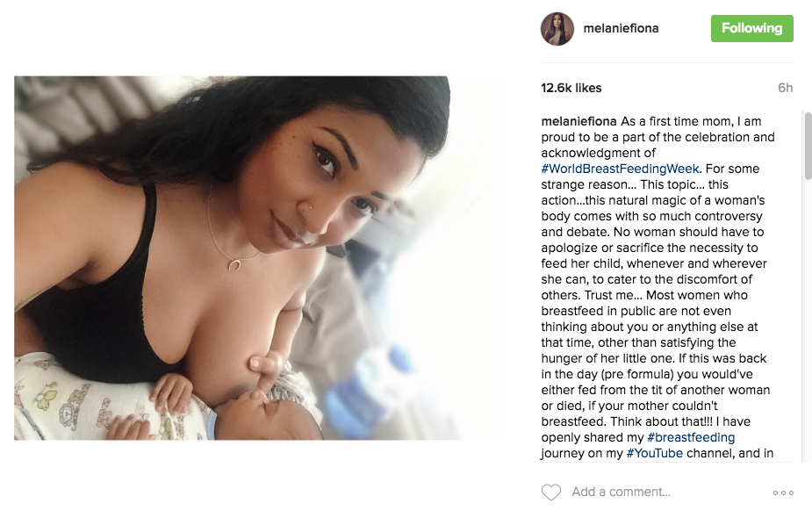Toggle the green Following button

(x=752, y=28)
